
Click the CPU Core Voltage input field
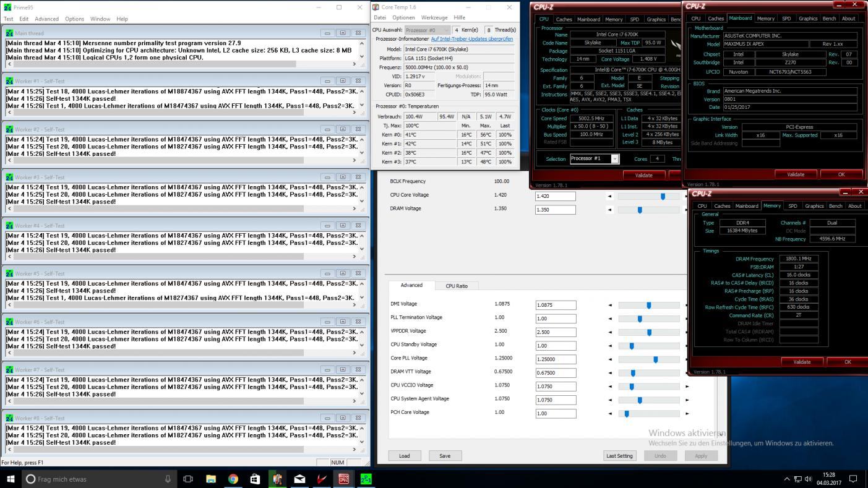click(556, 196)
